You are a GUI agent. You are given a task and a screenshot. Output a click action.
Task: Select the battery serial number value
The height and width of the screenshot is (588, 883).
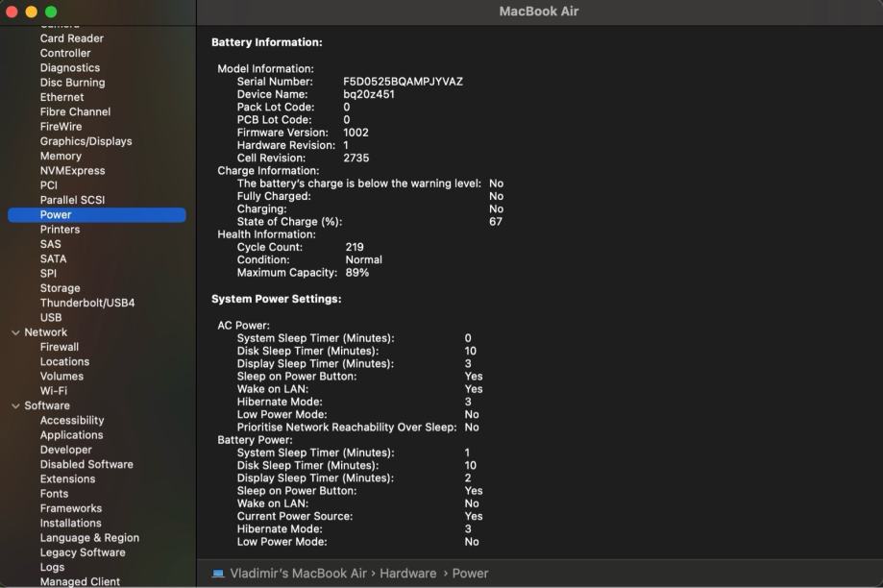(x=403, y=82)
